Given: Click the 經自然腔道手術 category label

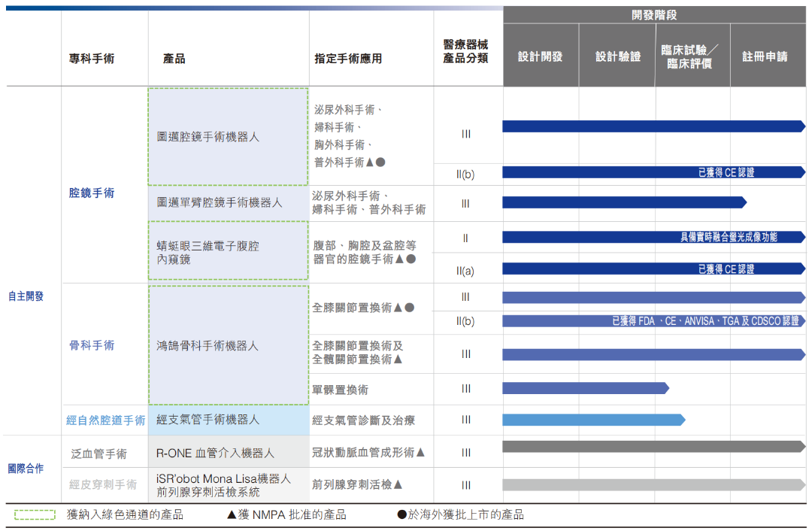Looking at the screenshot, I should point(105,420).
